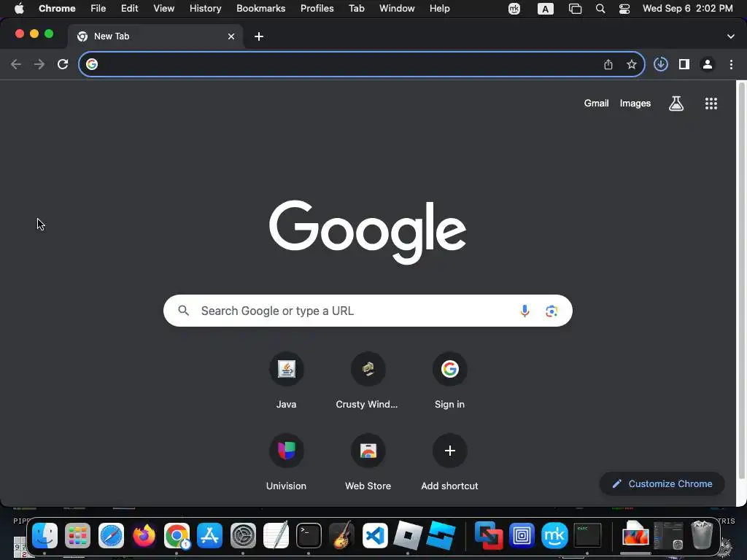This screenshot has width=747, height=560.
Task: Click the date and time in menu bar
Action: pyautogui.click(x=687, y=9)
